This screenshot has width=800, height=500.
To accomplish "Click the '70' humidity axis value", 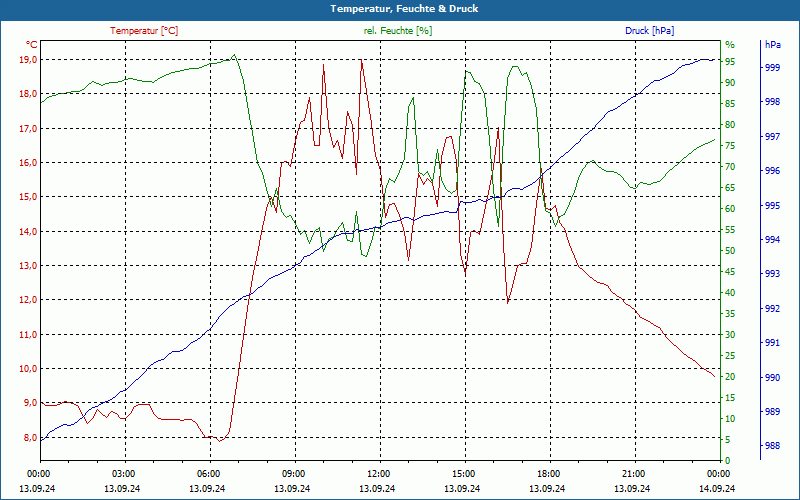I will coord(730,167).
